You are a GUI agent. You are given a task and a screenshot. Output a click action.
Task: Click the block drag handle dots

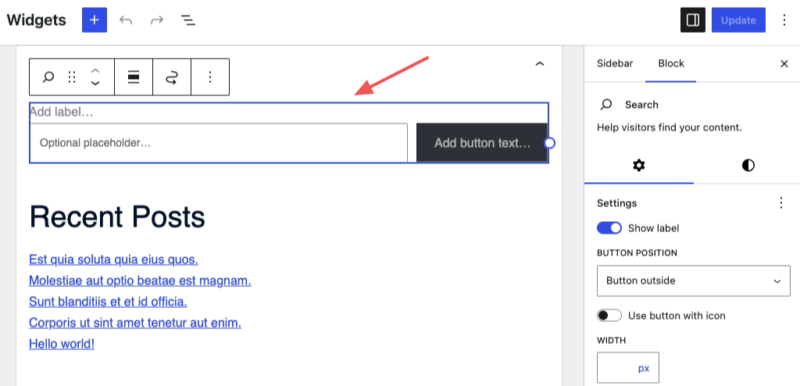click(72, 77)
